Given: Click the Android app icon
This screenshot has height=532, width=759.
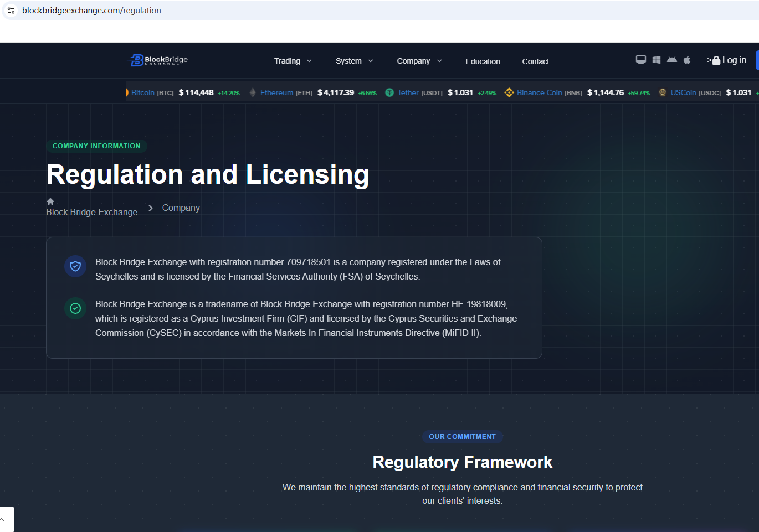Looking at the screenshot, I should click(671, 60).
